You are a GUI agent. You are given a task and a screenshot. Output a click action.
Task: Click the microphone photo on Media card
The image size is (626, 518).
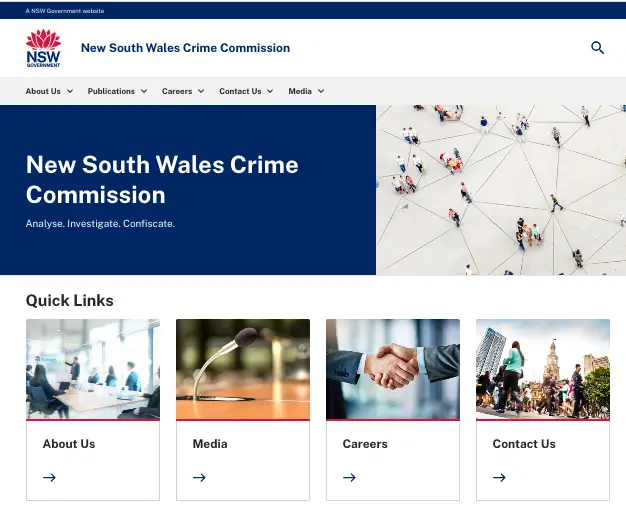click(x=243, y=369)
